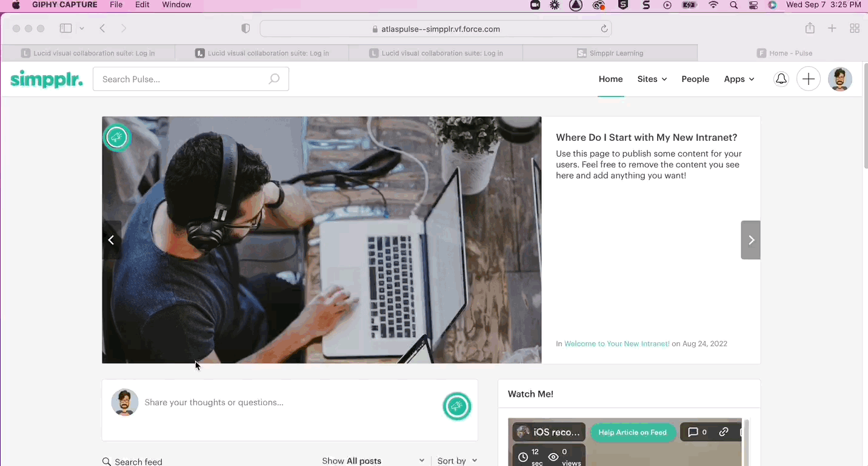The width and height of the screenshot is (868, 466).
Task: Click the Welcome to Your New Intranet link
Action: (616, 343)
